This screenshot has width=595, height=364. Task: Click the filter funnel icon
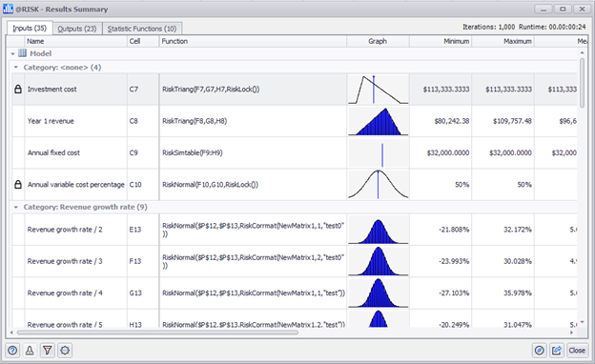click(x=48, y=351)
